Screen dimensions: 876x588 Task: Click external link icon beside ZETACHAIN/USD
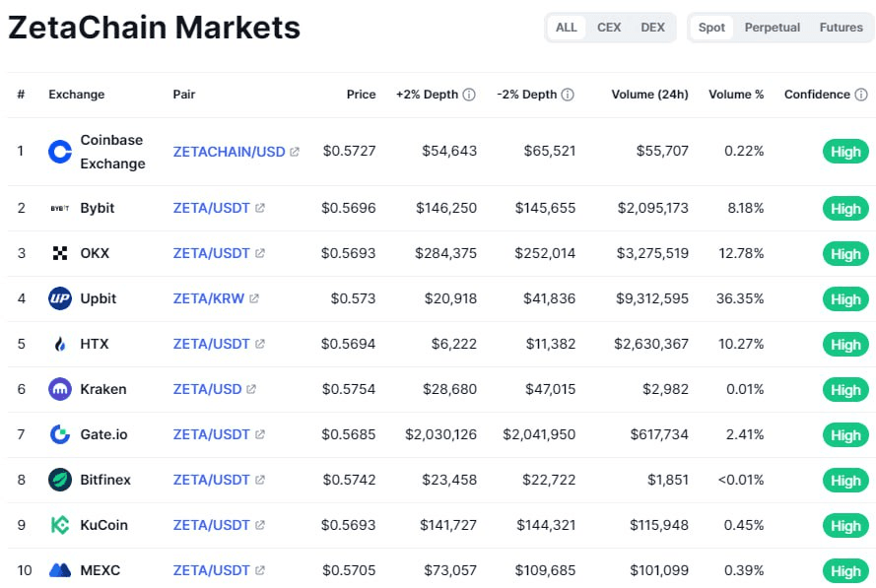point(295,152)
